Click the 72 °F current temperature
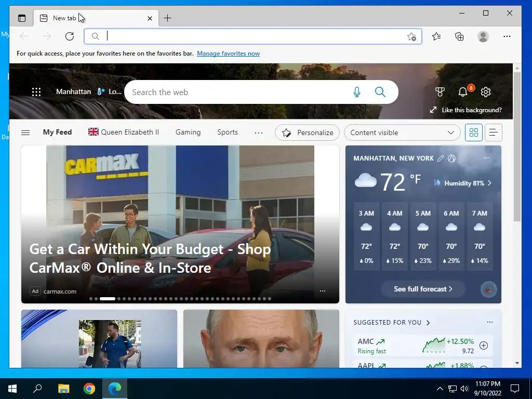 pyautogui.click(x=401, y=182)
